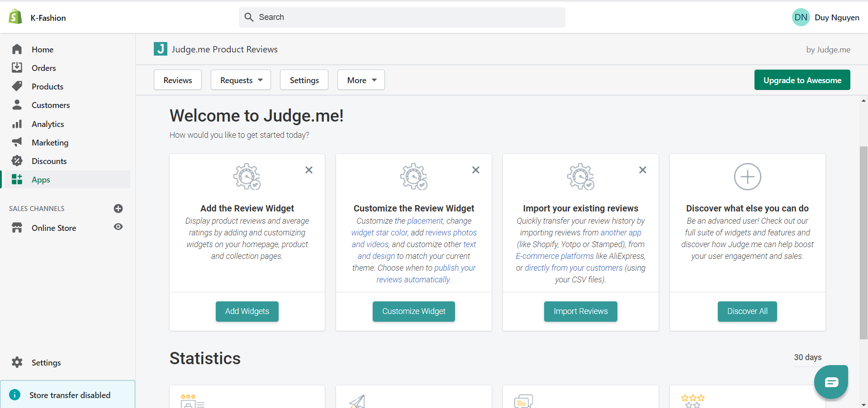
Task: Open Discounts in sidebar
Action: (49, 161)
